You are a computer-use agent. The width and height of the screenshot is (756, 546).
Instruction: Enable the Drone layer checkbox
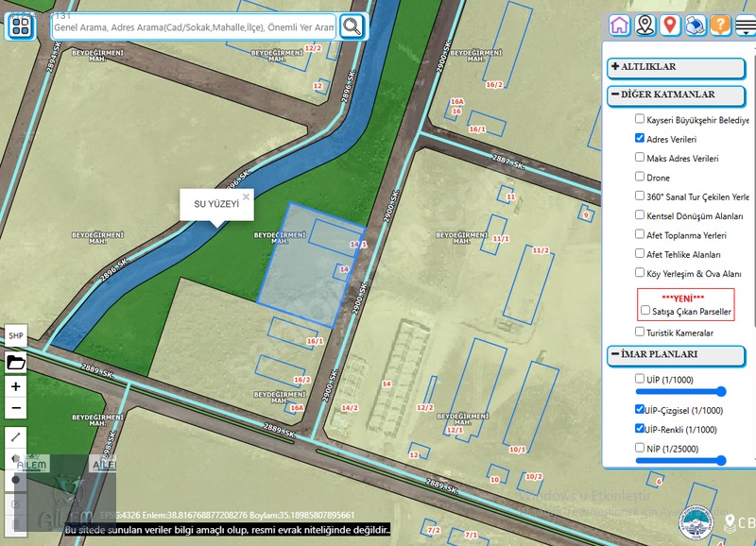point(640,177)
